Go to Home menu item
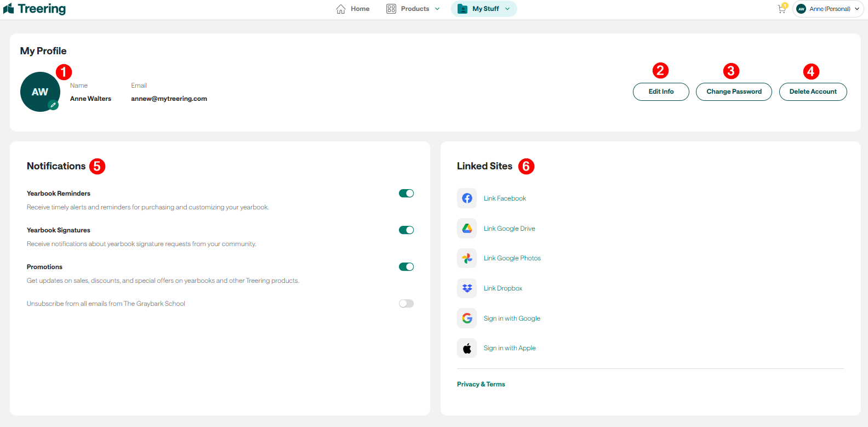 coord(353,9)
